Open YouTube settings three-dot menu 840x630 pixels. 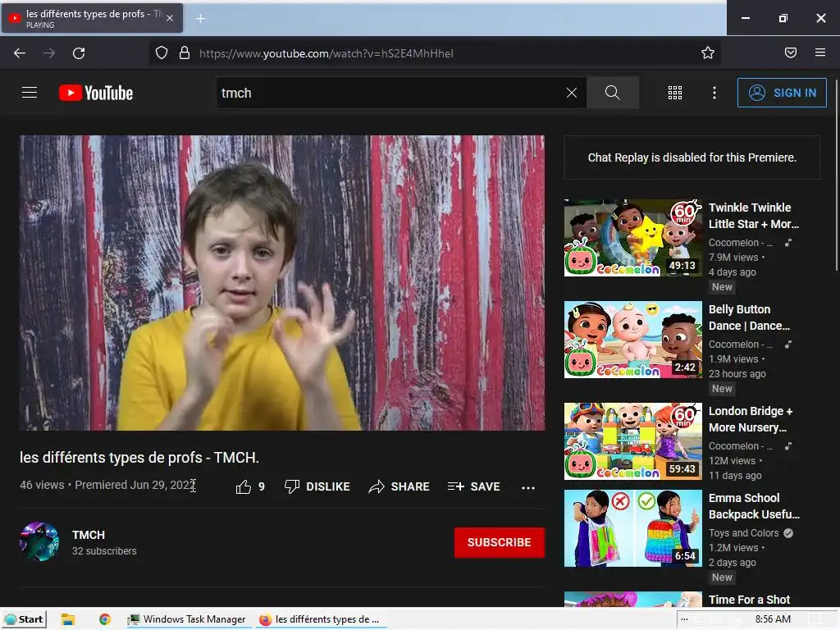click(714, 93)
